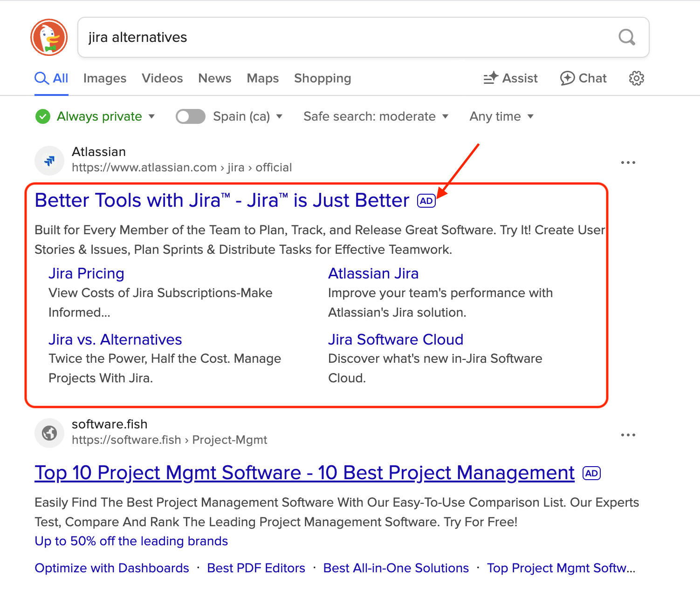Open the Jira vs. Alternatives sitelink
This screenshot has height=597, width=700.
(115, 339)
